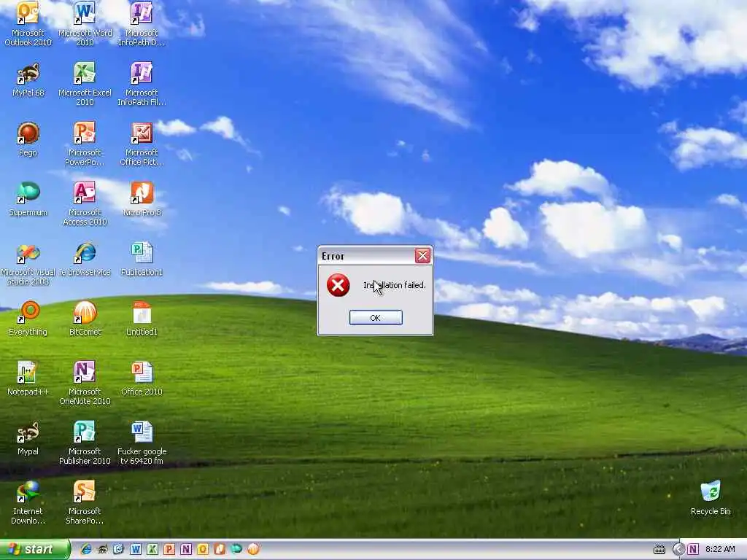The width and height of the screenshot is (747, 560).
Task: Click the red error icon in dialog
Action: coord(338,285)
